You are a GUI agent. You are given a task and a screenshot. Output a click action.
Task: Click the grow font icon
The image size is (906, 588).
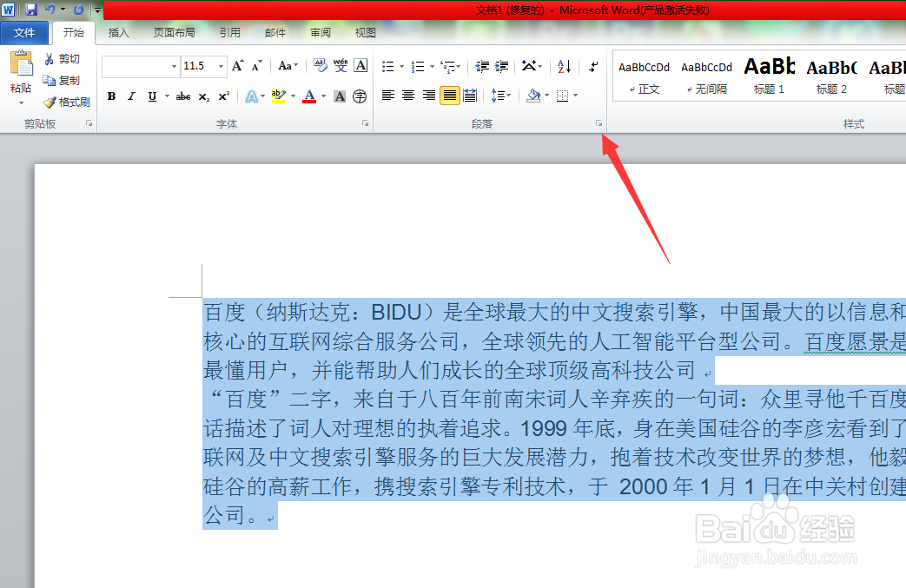click(x=237, y=66)
